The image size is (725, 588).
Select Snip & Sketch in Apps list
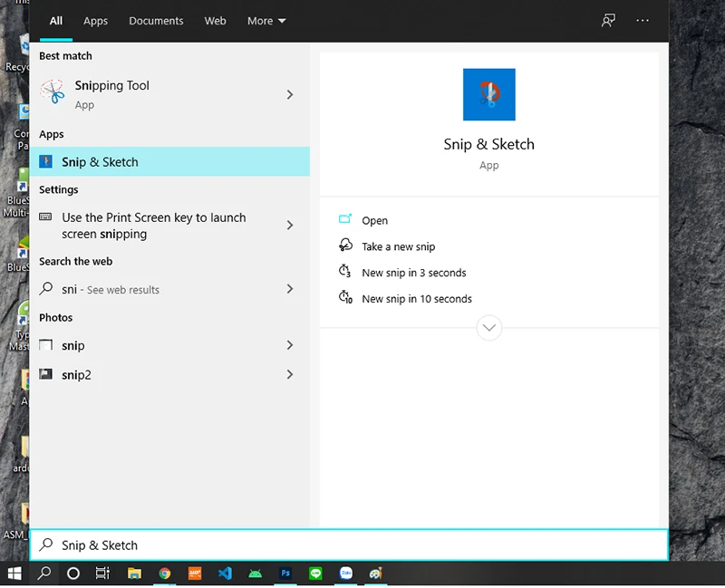(100, 162)
